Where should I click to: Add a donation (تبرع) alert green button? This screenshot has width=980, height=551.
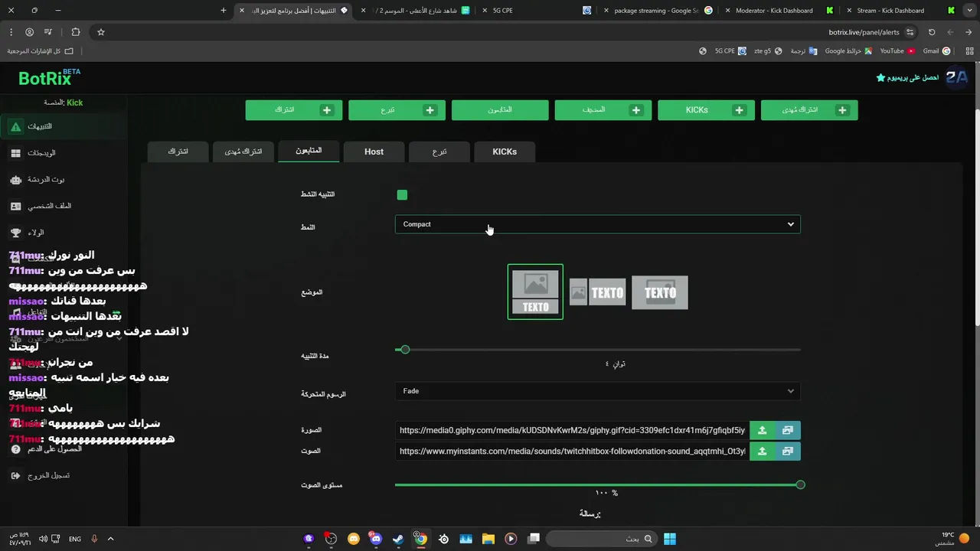(397, 110)
